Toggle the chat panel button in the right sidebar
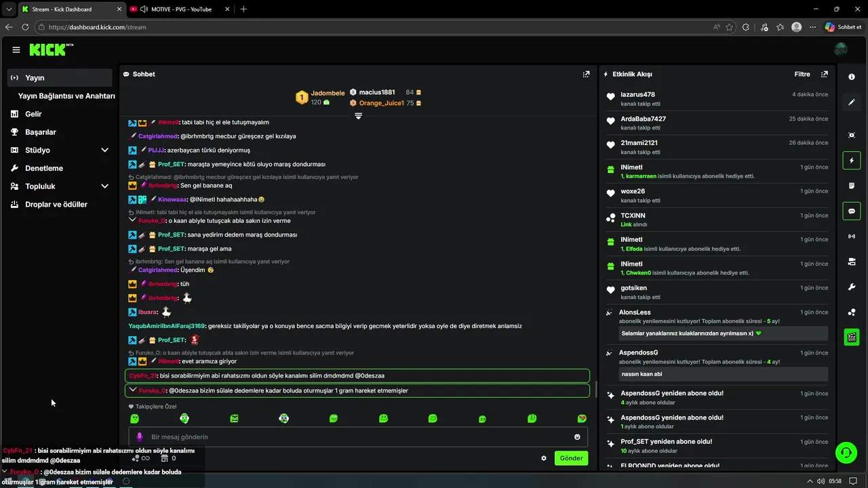The width and height of the screenshot is (868, 488). point(852,211)
